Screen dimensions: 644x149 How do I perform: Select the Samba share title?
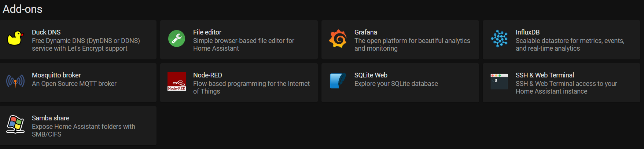51,118
